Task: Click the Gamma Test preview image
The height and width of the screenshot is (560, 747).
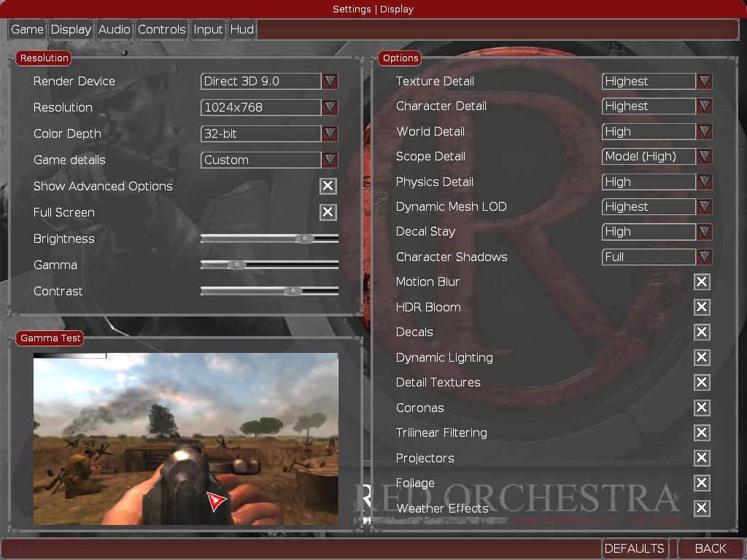Action: tap(186, 438)
